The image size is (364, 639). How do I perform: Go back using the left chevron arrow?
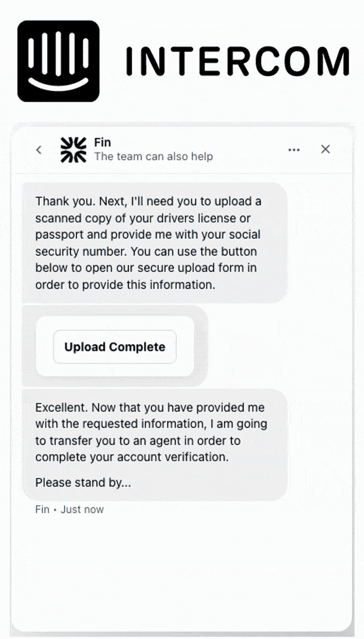(x=39, y=150)
